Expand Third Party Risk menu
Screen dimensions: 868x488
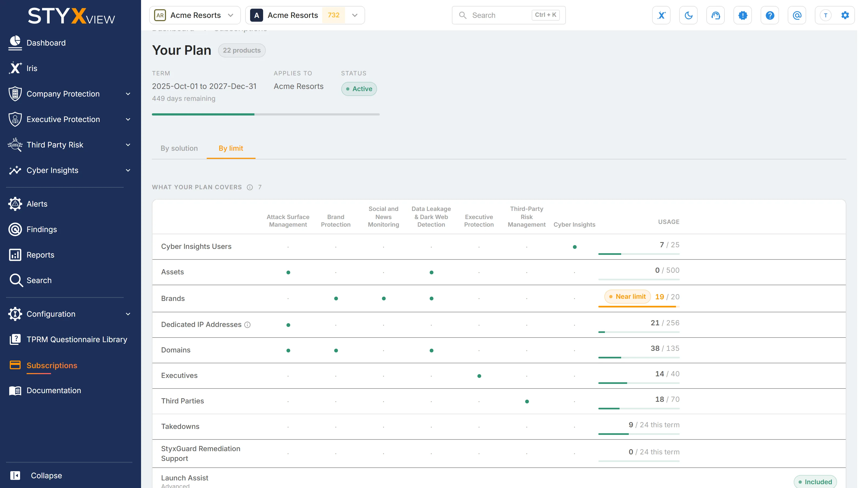(x=128, y=145)
